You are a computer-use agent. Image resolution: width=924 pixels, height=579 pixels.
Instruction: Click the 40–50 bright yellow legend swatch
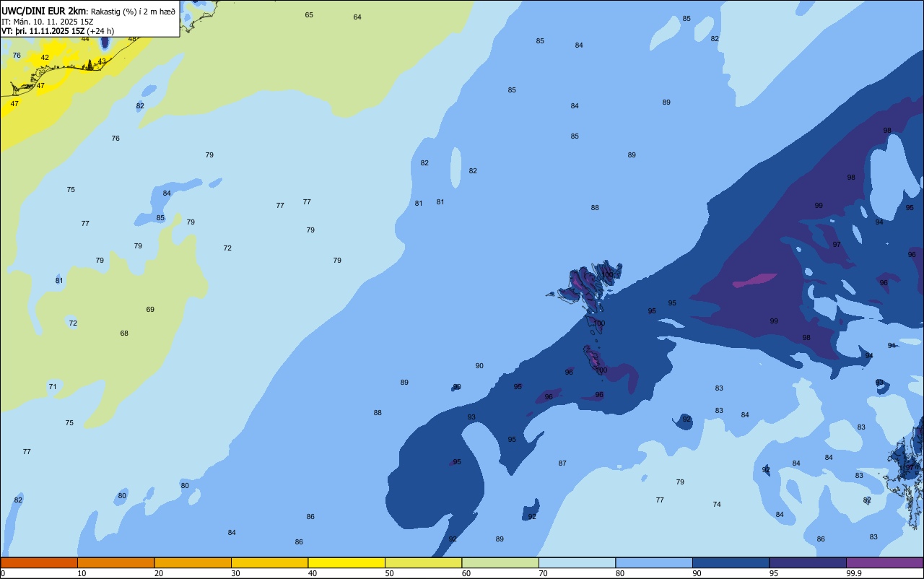pos(346,562)
